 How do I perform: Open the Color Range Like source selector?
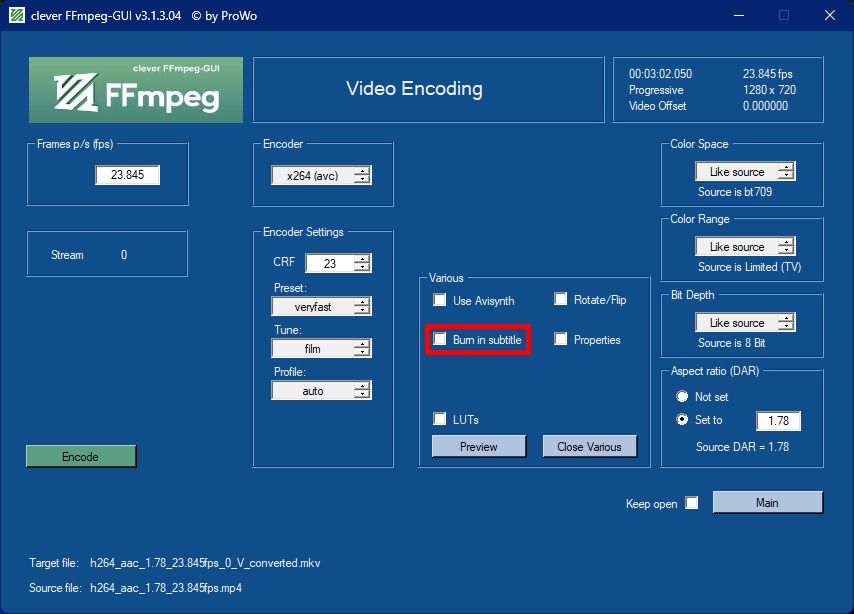[x=745, y=246]
